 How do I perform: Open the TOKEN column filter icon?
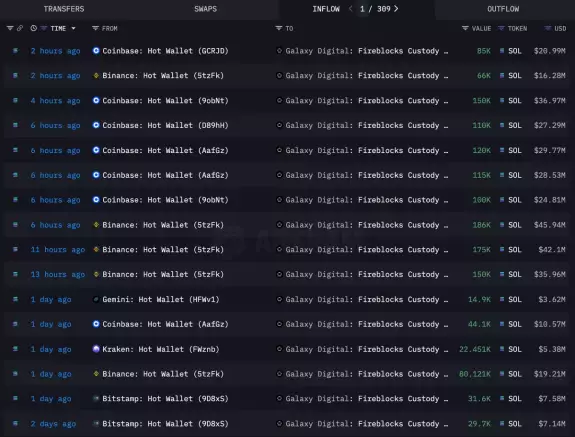coord(501,28)
